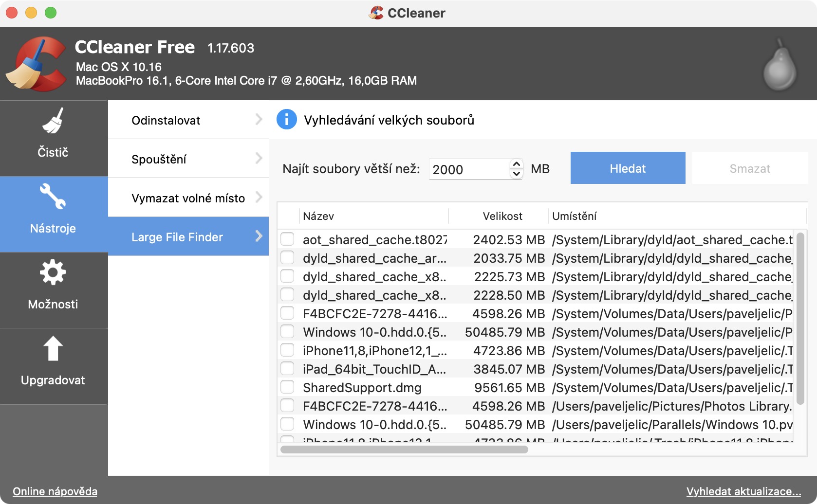Expand chevron next to Vymazat volné místo
The image size is (817, 504).
(x=259, y=197)
